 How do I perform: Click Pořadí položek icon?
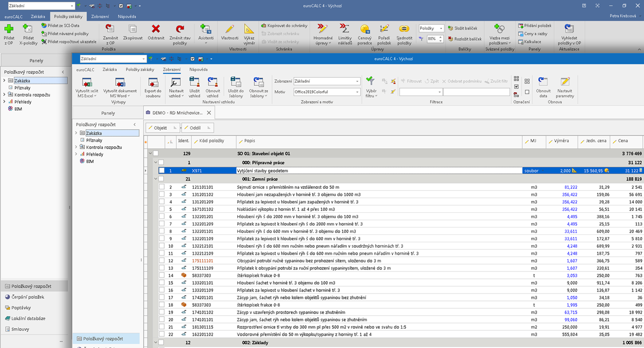click(384, 29)
